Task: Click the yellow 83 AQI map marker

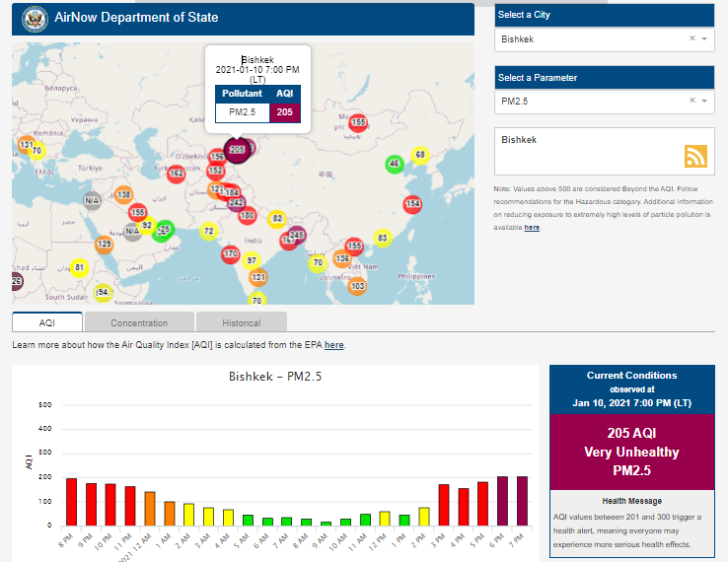Action: coord(383,239)
